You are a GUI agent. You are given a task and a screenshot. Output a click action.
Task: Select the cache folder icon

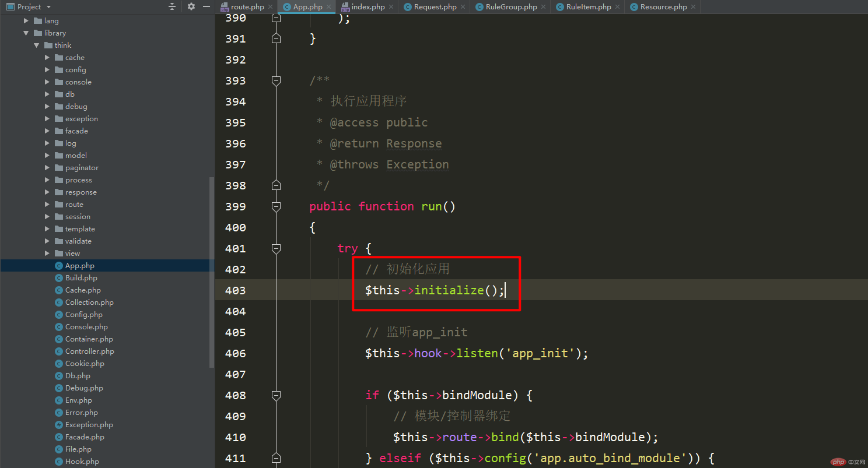tap(59, 58)
